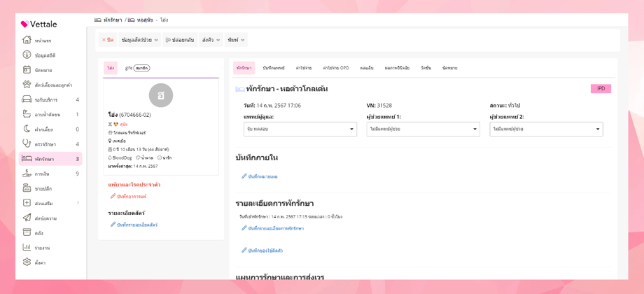
Task: Select the พักรักษา tab in the main panel
Action: point(244,68)
